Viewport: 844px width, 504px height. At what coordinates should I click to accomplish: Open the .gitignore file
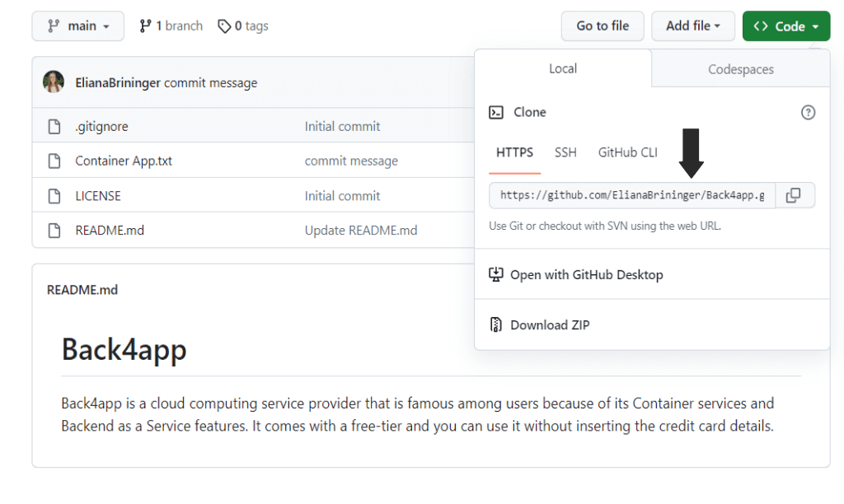tap(101, 126)
